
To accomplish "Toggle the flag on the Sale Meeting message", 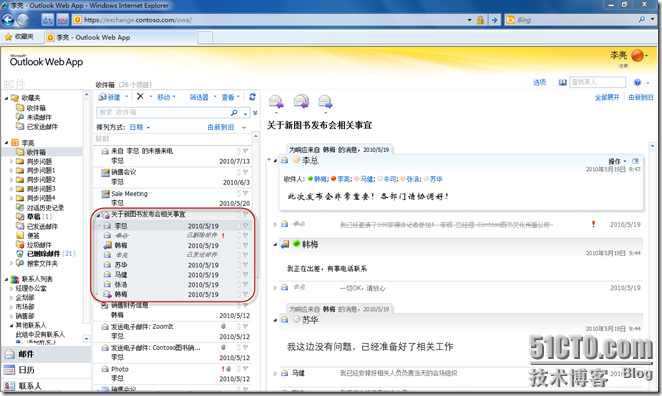I will click(245, 193).
